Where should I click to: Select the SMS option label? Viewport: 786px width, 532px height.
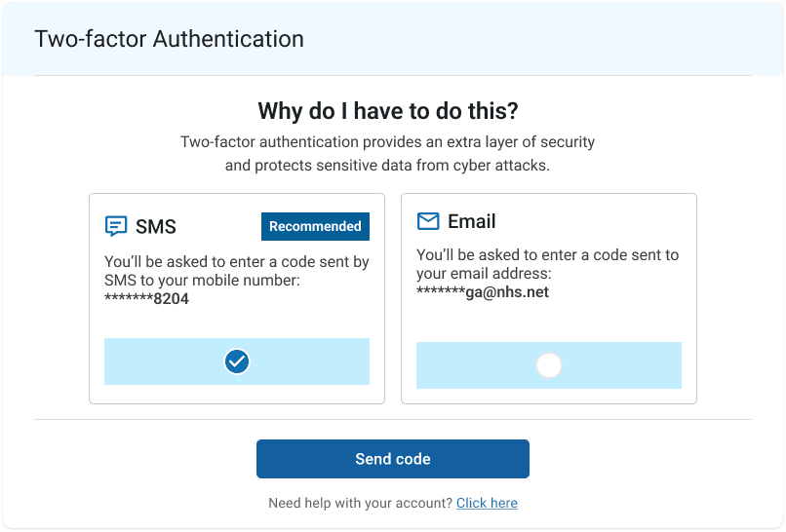[156, 226]
